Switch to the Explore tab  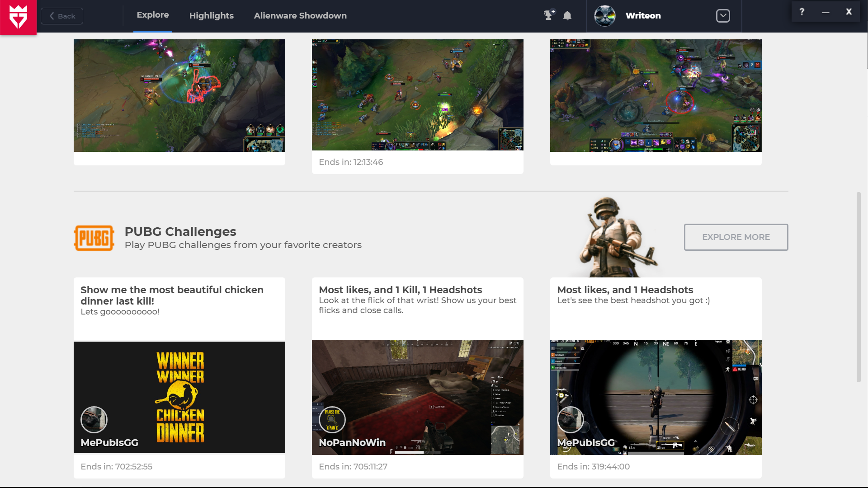153,15
